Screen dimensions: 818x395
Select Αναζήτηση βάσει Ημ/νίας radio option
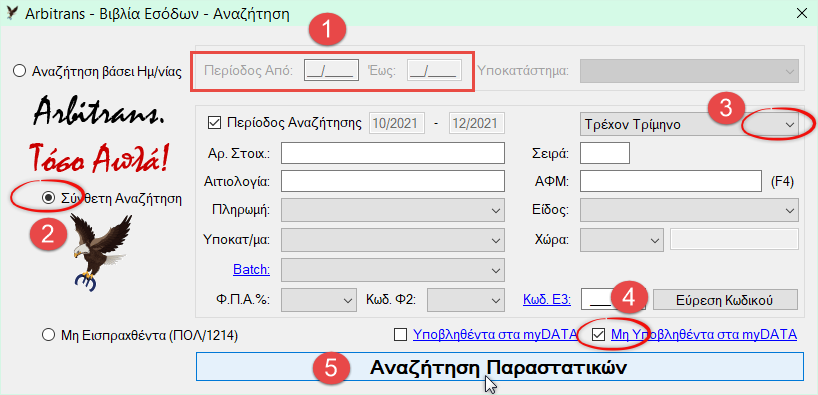pyautogui.click(x=19, y=71)
